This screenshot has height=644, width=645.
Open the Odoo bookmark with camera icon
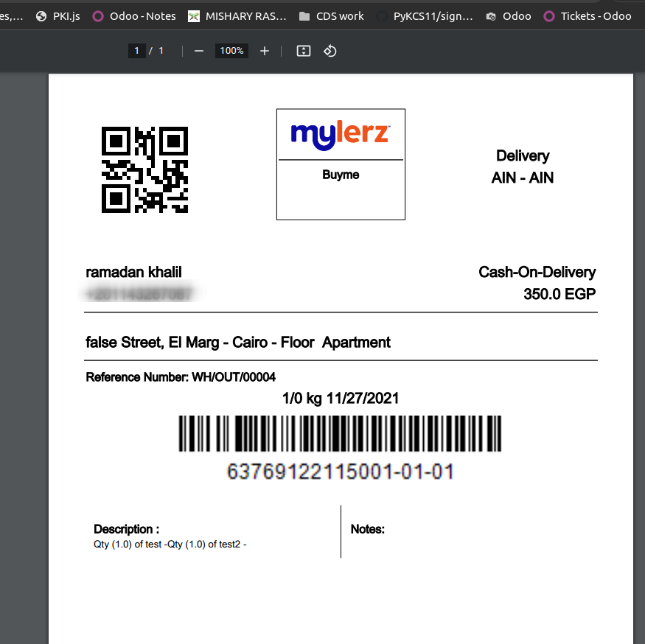pos(509,16)
